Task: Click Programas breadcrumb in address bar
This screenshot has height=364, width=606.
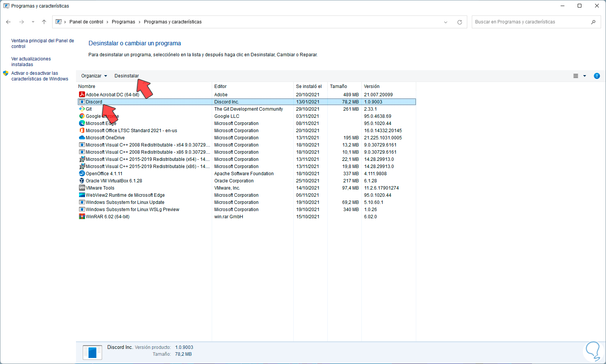Action: (123, 22)
